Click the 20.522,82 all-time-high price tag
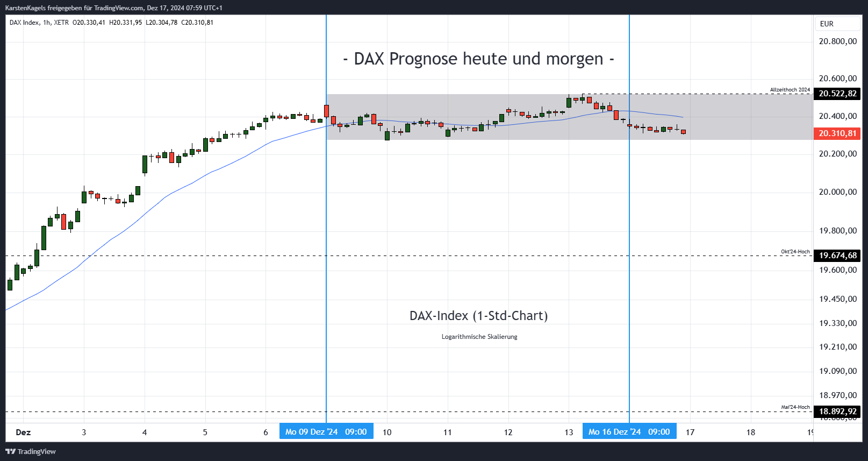Screen dimensions: 868x461 (837, 94)
